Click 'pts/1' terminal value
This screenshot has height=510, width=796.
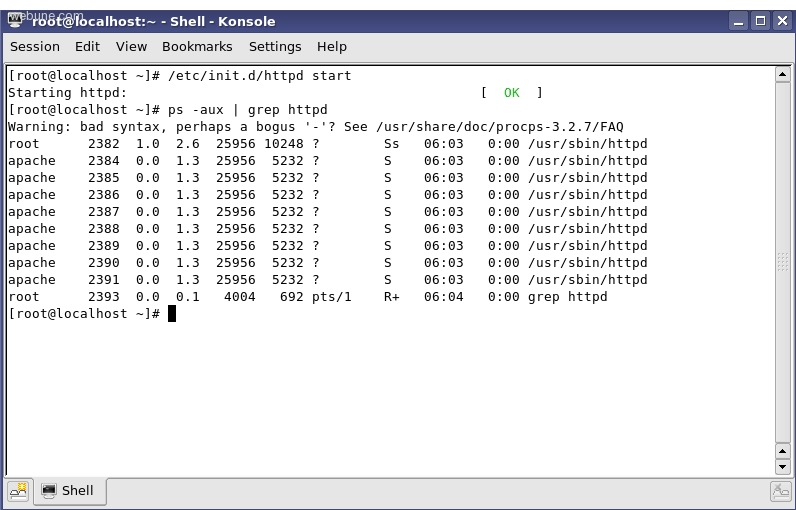point(331,297)
